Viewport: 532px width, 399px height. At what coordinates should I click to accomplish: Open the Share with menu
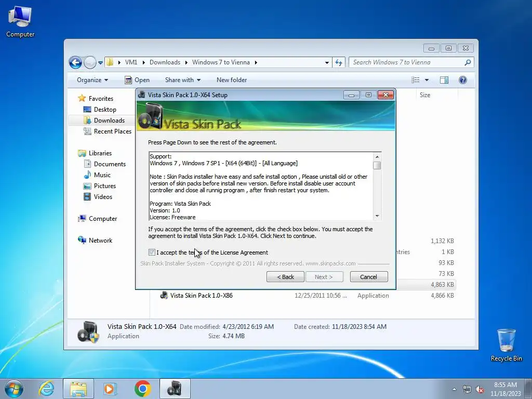(x=182, y=80)
